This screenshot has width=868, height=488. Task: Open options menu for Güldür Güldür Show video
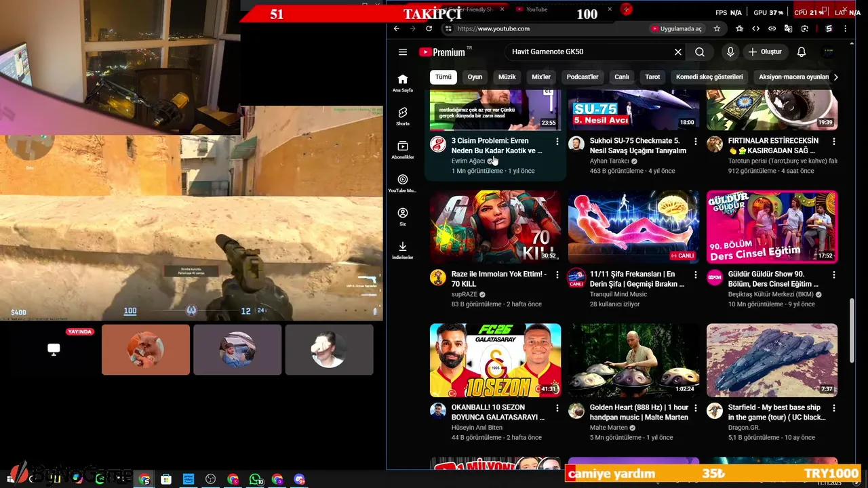pyautogui.click(x=834, y=275)
